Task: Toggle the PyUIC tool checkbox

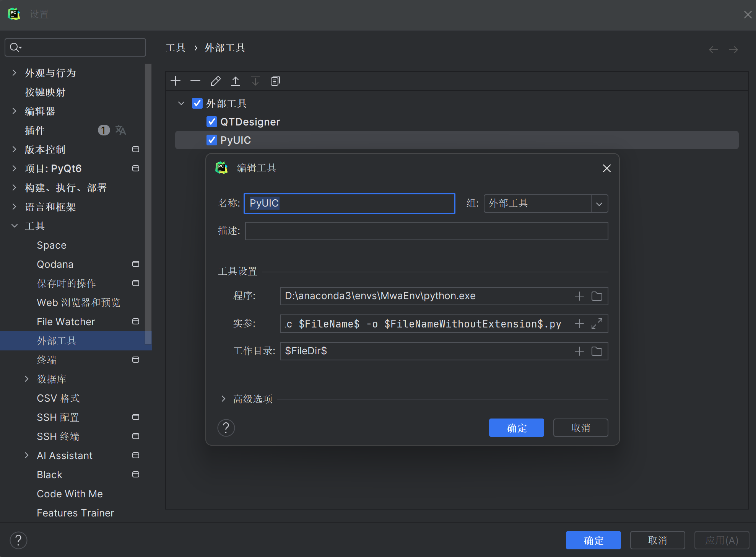Action: (211, 140)
